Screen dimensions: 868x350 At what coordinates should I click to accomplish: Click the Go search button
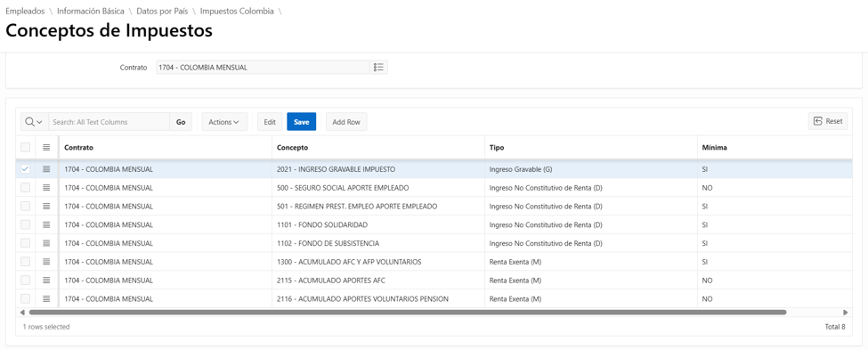pyautogui.click(x=181, y=122)
